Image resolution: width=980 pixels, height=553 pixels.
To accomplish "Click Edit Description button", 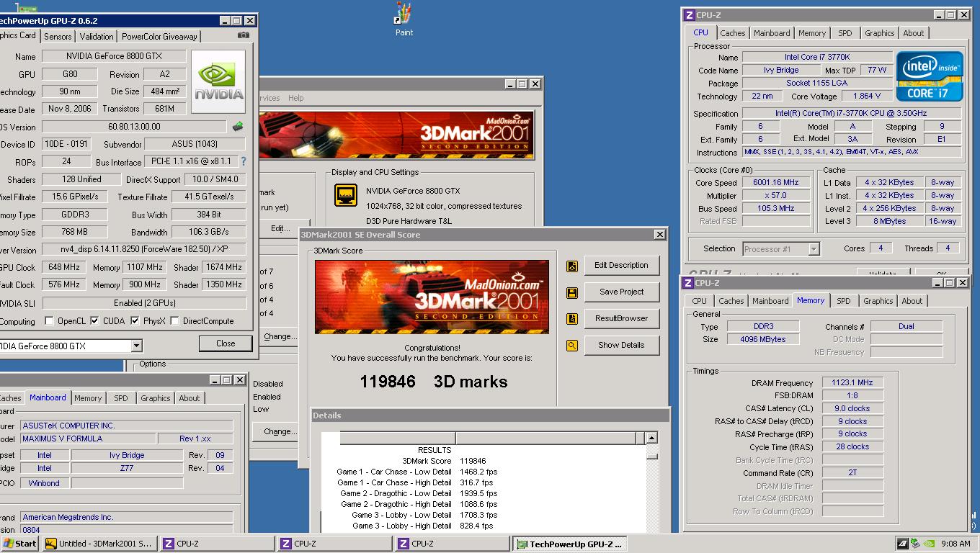I will 621,266.
